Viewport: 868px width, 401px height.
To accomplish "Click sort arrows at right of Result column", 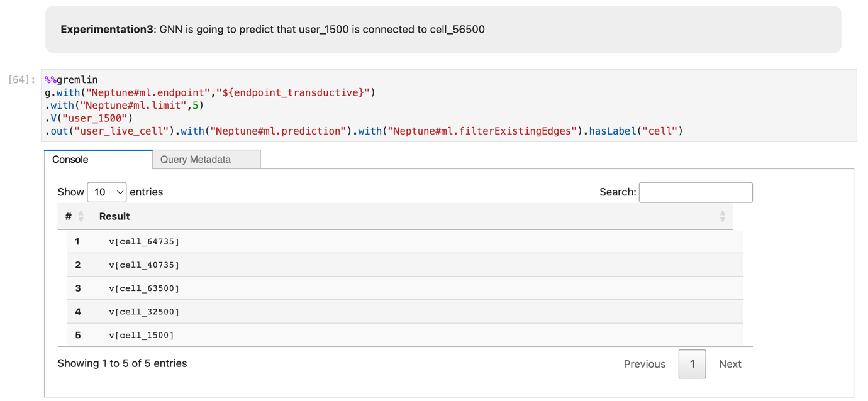I will coord(723,216).
